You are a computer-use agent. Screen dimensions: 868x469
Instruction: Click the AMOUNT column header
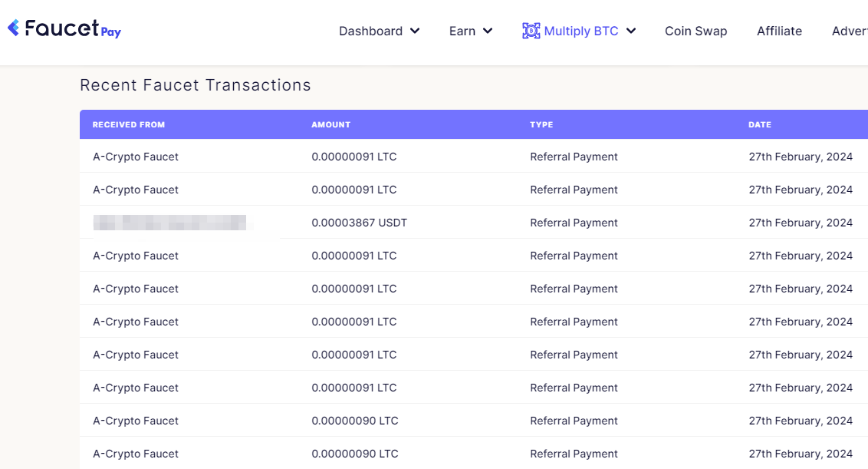[x=330, y=124]
